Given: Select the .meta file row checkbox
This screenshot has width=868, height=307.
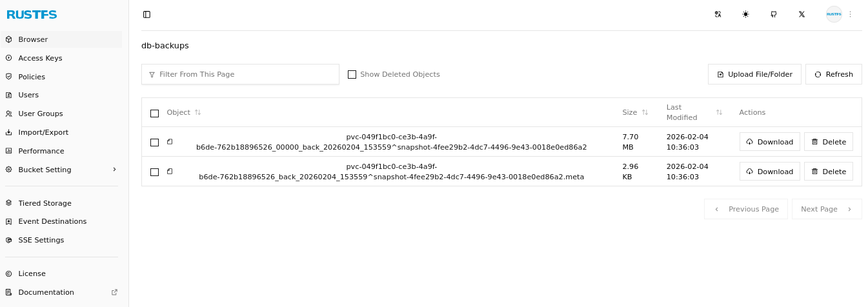Looking at the screenshot, I should coord(154,172).
